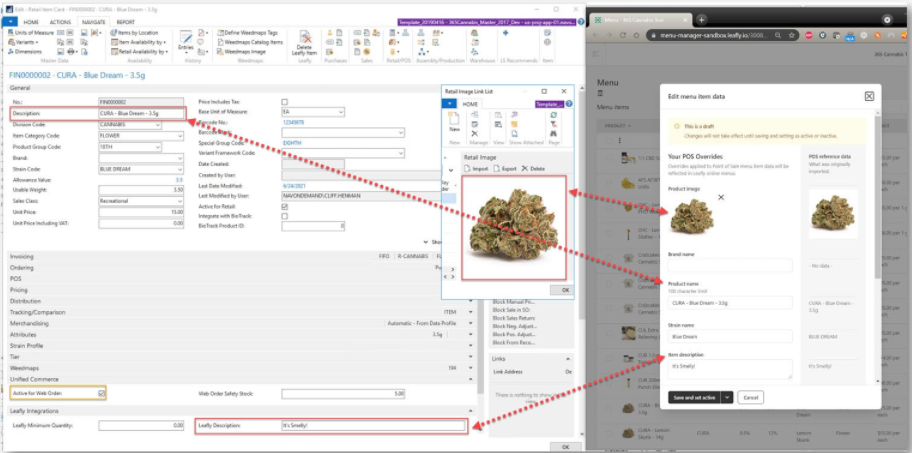Open Variants in the Master Data group
This screenshot has height=453, width=912.
point(23,42)
